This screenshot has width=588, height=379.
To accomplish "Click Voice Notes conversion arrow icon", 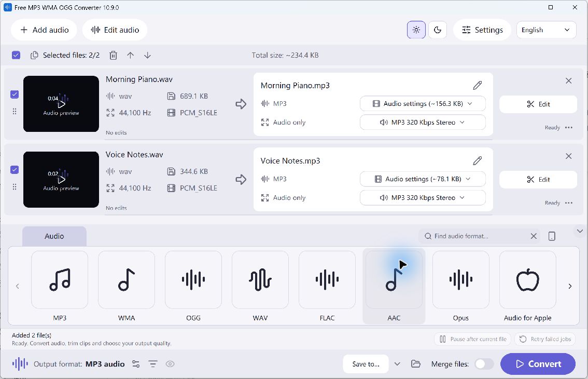I will (241, 180).
